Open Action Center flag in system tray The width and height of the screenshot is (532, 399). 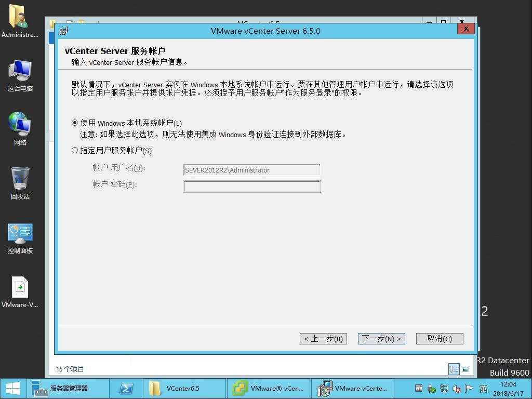(469, 388)
